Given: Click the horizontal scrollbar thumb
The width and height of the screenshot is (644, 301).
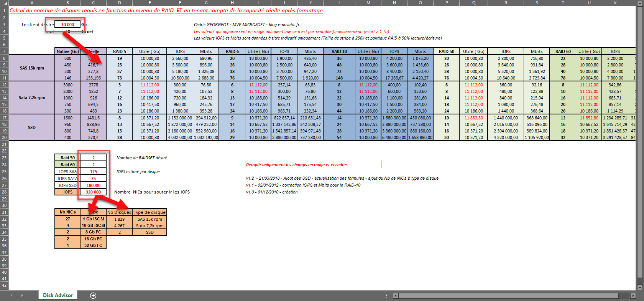Looking at the screenshot, I should pyautogui.click(x=509, y=296).
